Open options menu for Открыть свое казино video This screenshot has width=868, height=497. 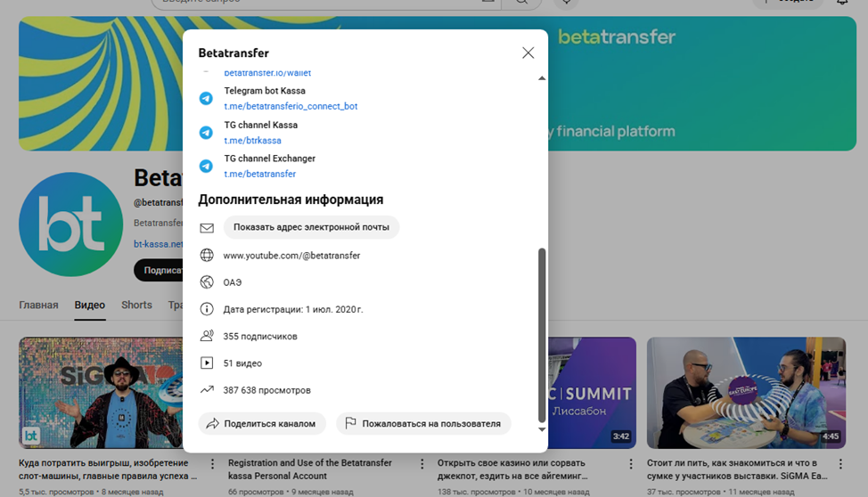coord(631,464)
